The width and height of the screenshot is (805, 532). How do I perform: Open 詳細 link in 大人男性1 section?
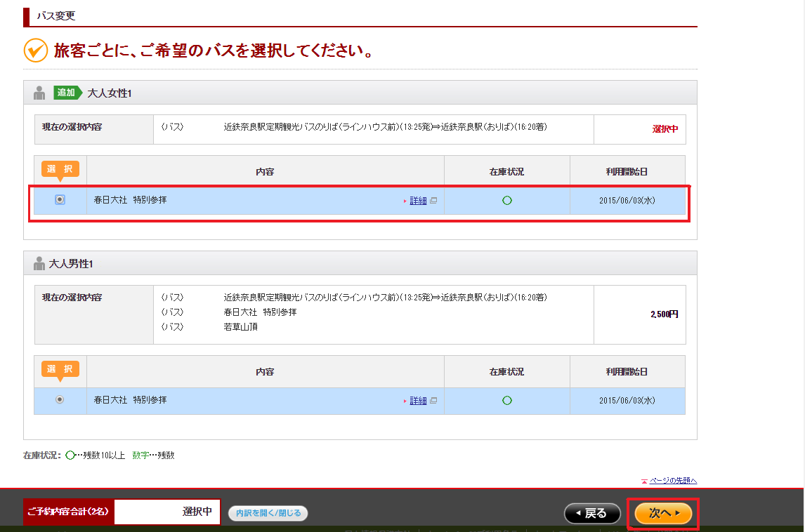point(418,401)
